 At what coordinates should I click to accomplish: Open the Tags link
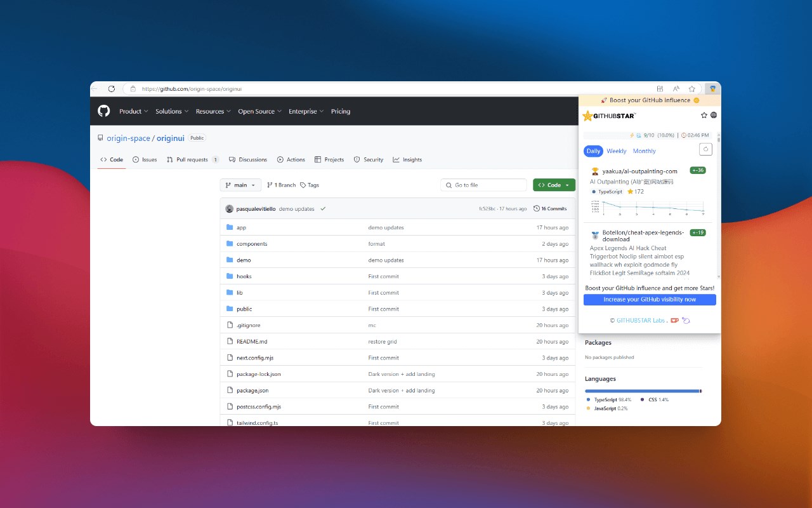coord(310,185)
